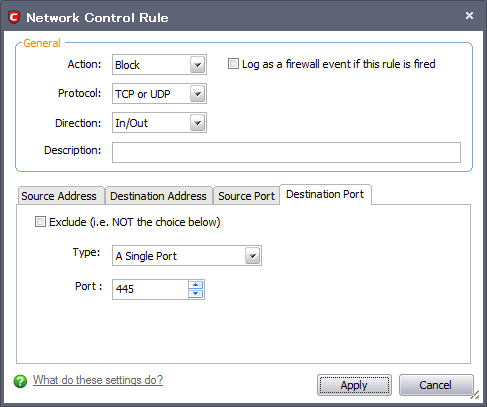Toggle the Exclude checkbox

pyautogui.click(x=40, y=222)
